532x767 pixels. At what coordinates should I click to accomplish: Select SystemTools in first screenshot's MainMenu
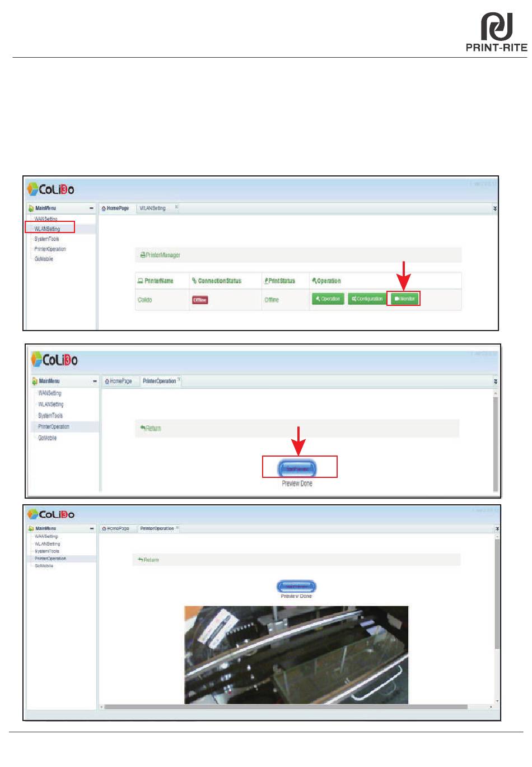coord(46,239)
